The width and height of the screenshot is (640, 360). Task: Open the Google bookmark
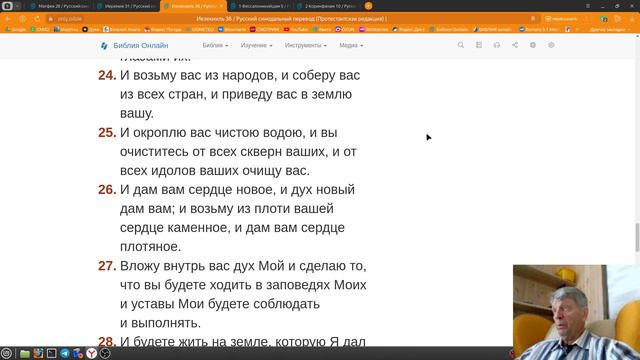point(16,29)
